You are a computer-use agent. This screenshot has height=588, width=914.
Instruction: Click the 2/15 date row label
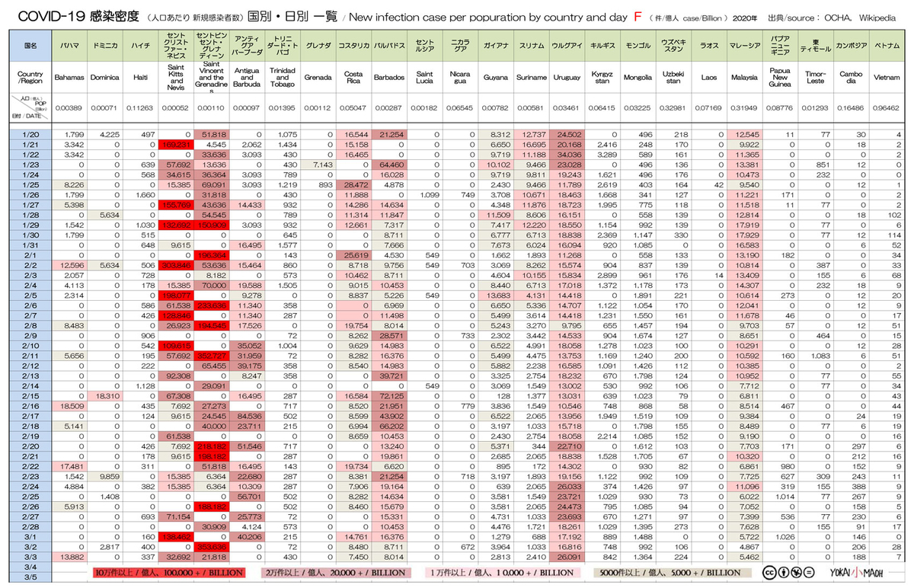[30, 395]
